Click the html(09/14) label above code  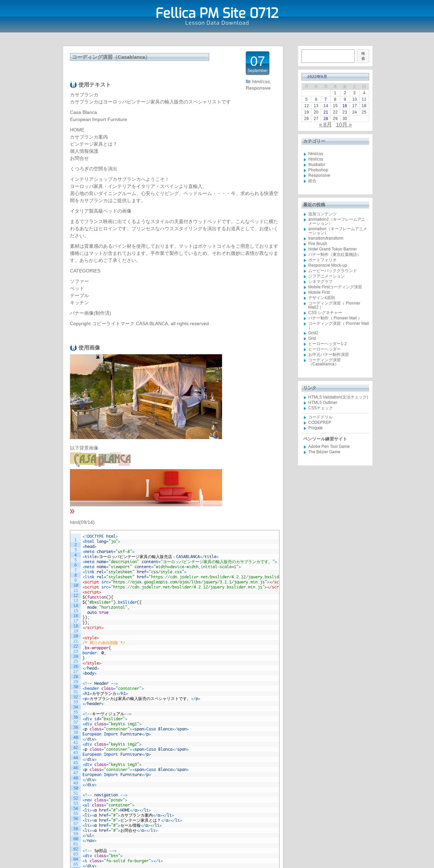[82, 522]
